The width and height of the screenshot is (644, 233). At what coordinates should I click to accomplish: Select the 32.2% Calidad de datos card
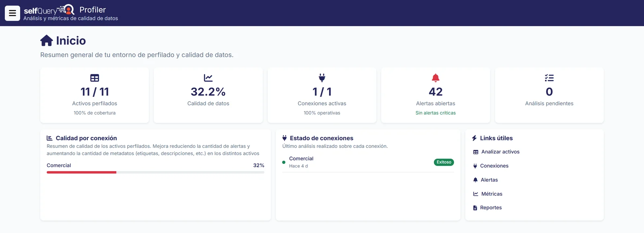pos(208,95)
